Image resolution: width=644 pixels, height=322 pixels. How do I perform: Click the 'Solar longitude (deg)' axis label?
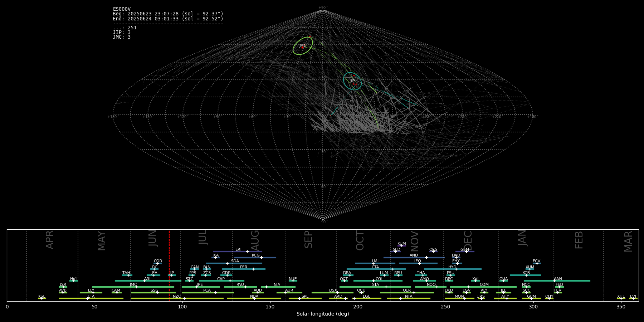click(x=323, y=314)
